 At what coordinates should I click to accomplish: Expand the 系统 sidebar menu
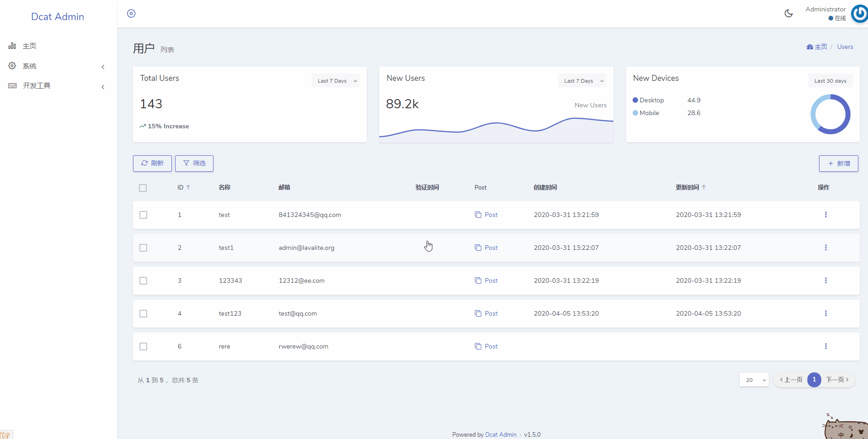point(58,66)
